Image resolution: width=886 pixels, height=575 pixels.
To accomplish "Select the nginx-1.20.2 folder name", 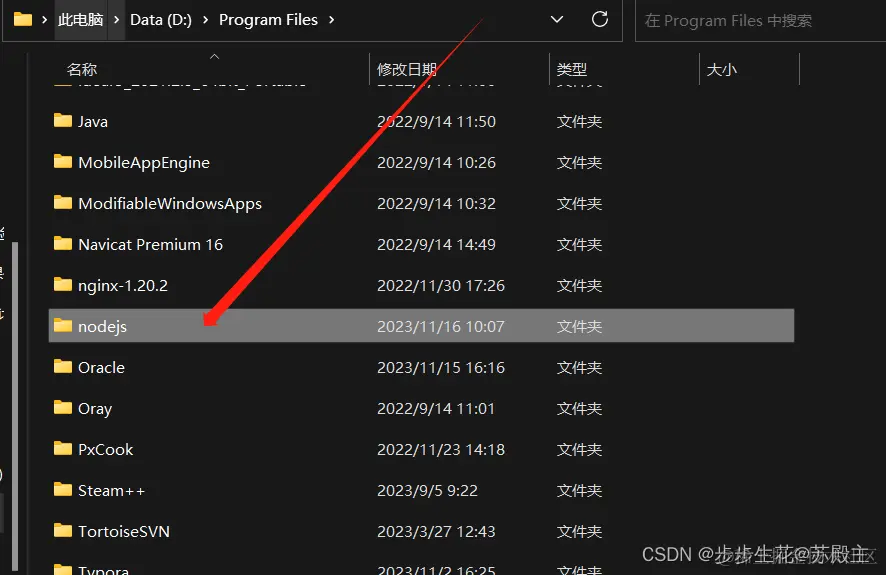I will point(123,285).
